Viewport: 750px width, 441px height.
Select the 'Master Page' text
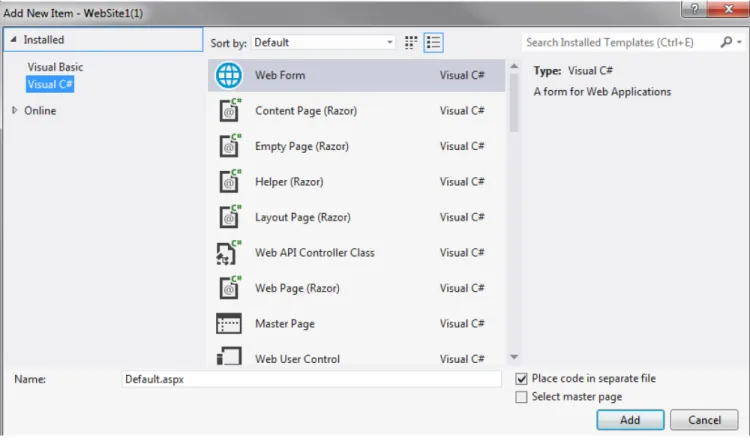285,324
